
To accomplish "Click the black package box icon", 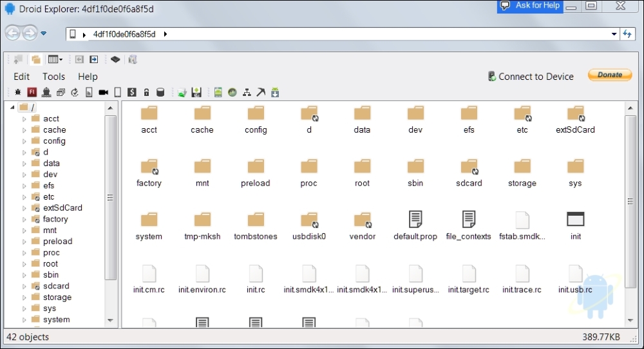I will click(x=115, y=59).
